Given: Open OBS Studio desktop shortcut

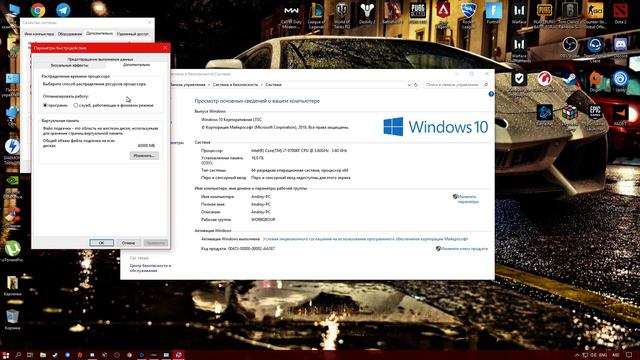Looking at the screenshot, I should click(x=570, y=46).
